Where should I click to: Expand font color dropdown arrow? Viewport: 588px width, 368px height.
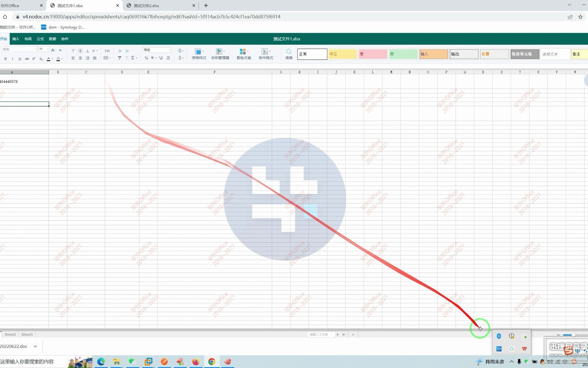(x=52, y=59)
